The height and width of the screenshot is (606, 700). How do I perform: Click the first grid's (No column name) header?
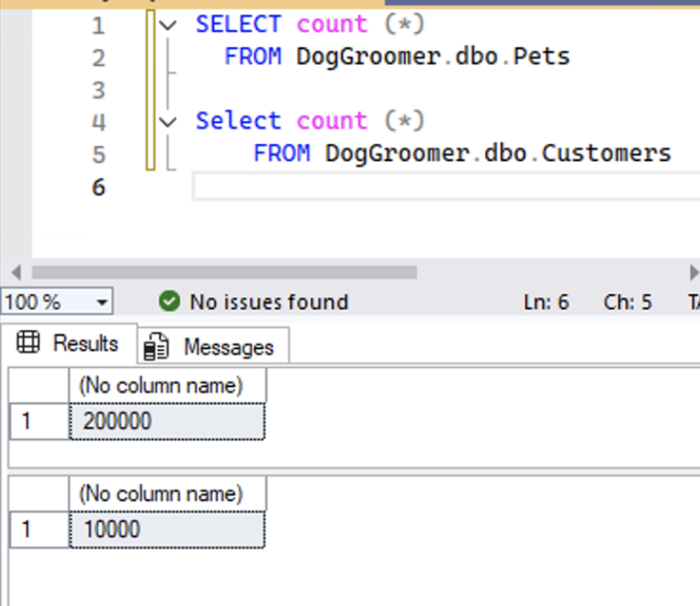coord(167,386)
